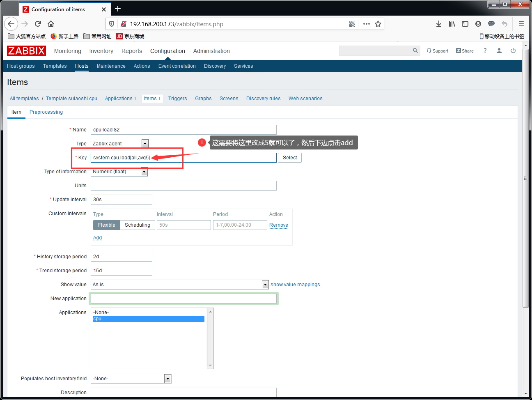Go to the browser home page icon
Image resolution: width=532 pixels, height=400 pixels.
tap(51, 24)
